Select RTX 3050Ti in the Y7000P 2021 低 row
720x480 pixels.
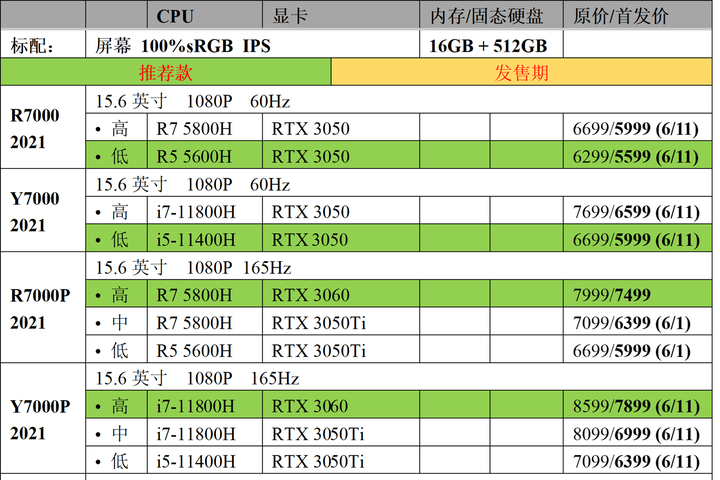pyautogui.click(x=318, y=462)
